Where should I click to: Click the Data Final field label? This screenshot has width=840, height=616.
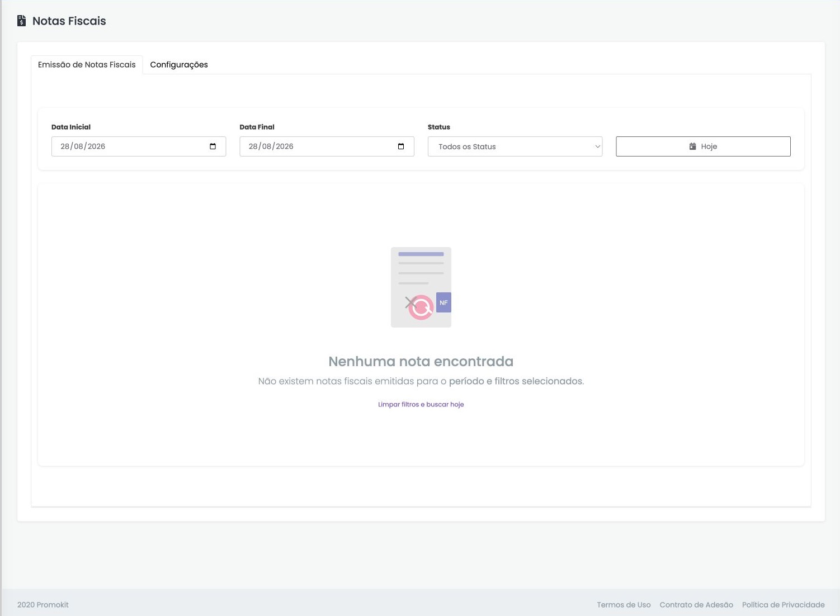pyautogui.click(x=257, y=127)
